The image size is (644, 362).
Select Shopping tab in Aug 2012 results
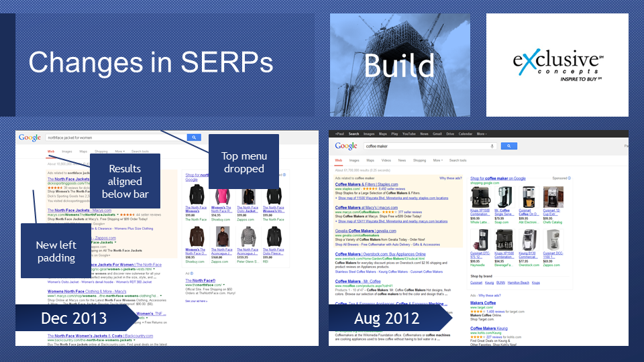coord(419,160)
